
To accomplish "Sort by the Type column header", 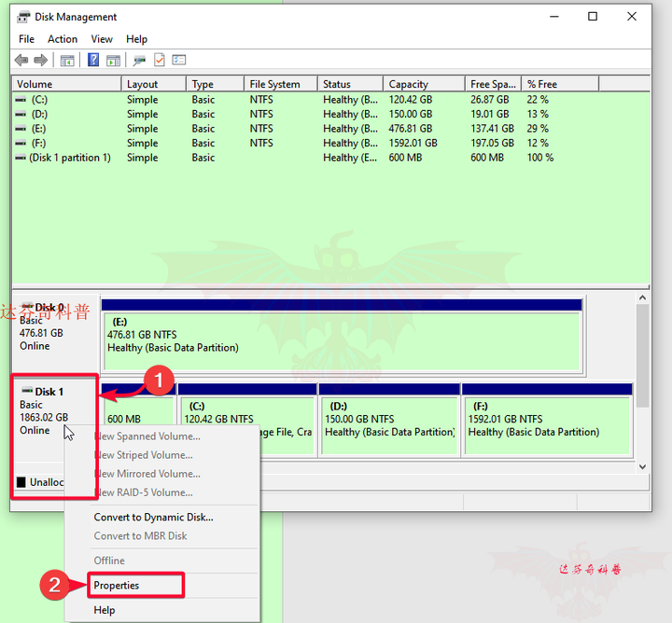I will coord(216,84).
